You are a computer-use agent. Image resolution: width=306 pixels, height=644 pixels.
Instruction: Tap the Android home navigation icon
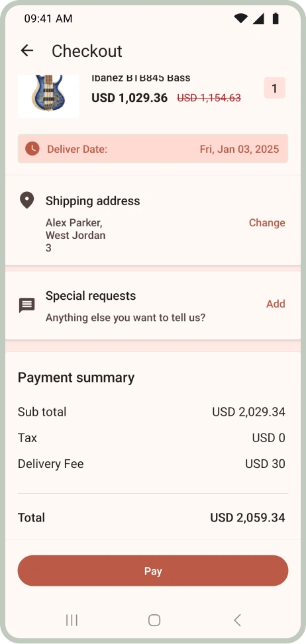(x=154, y=620)
